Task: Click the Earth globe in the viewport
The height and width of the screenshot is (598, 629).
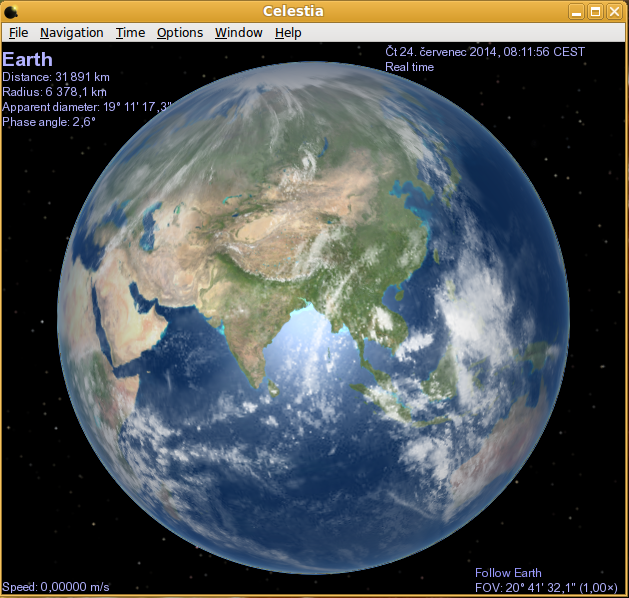Action: click(313, 317)
